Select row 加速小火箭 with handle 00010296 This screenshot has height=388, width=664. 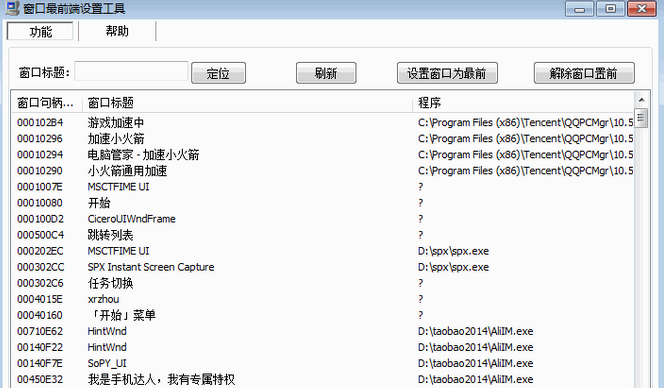click(323, 139)
